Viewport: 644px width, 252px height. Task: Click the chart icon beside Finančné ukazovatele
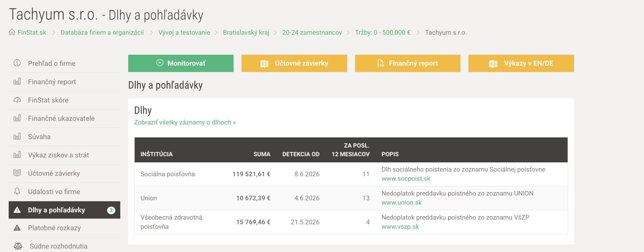17,118
